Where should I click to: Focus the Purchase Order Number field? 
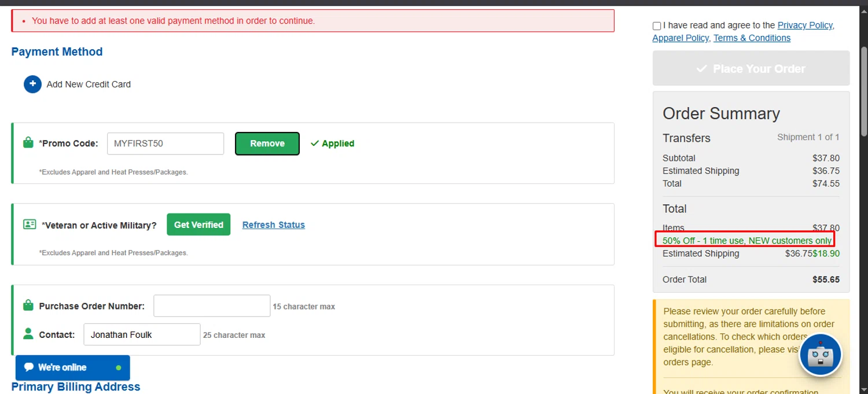(x=212, y=305)
